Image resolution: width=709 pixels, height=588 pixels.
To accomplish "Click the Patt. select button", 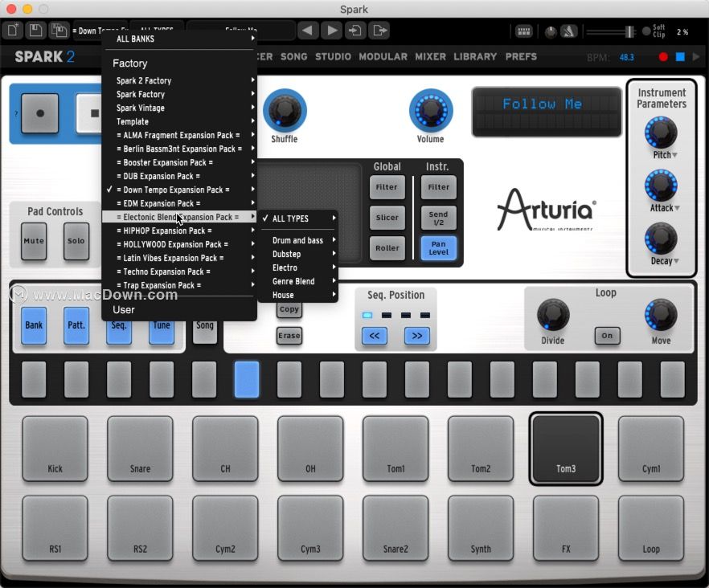I will (76, 325).
